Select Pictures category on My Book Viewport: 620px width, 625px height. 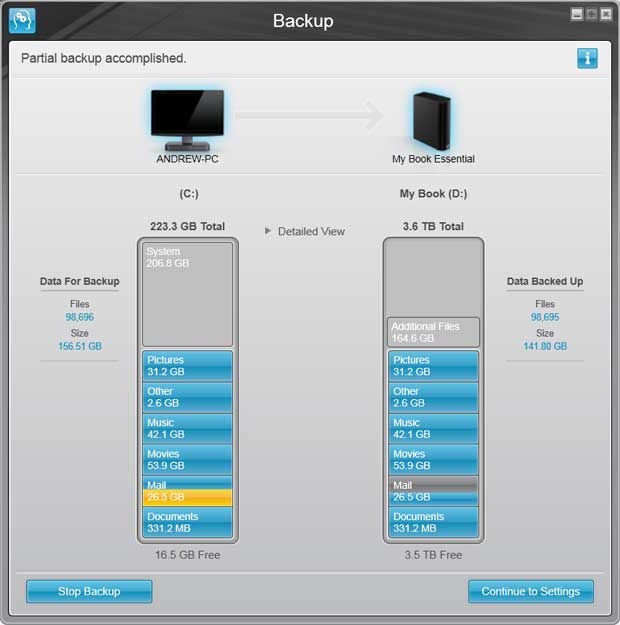[433, 366]
